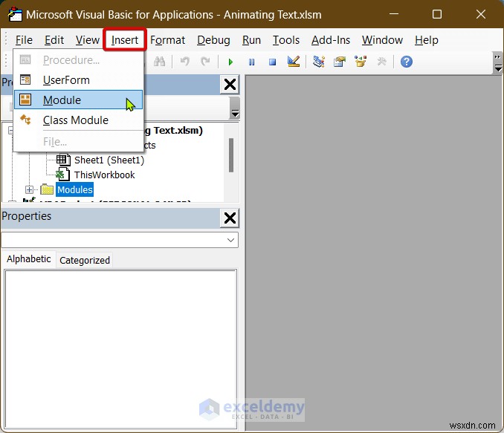Open the Window menu
The height and width of the screenshot is (433, 504).
pyautogui.click(x=382, y=40)
